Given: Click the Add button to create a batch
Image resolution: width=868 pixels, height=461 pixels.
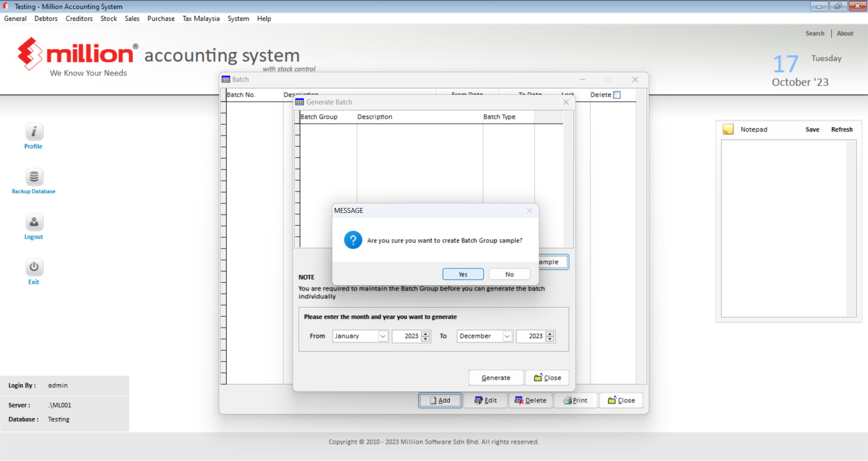Looking at the screenshot, I should [440, 400].
